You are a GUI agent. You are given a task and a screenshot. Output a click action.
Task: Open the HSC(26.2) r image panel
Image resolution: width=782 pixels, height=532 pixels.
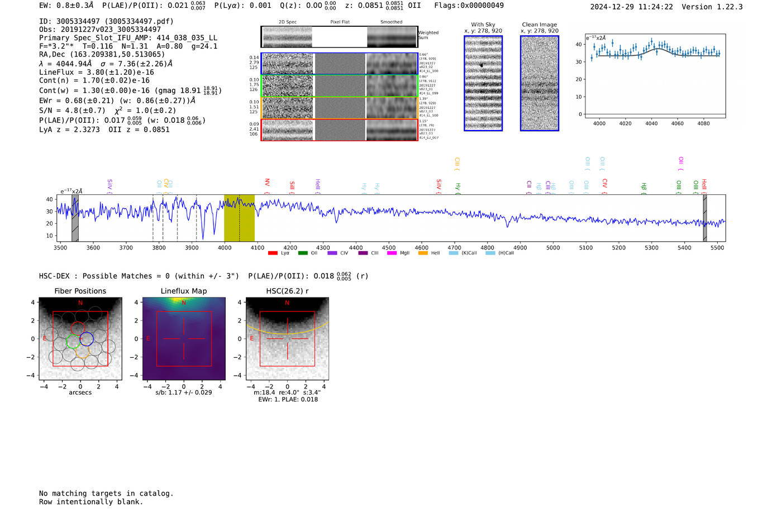[x=287, y=339]
